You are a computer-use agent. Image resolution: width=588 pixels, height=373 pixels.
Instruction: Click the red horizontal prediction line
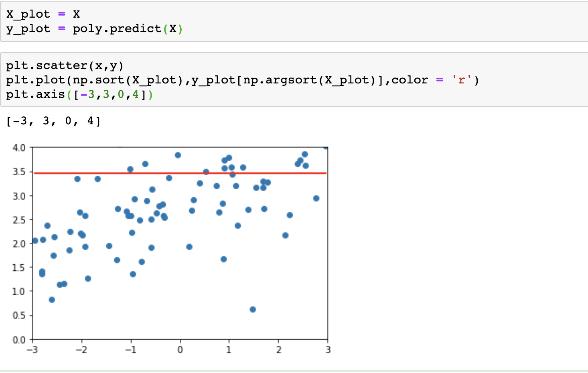pos(180,173)
